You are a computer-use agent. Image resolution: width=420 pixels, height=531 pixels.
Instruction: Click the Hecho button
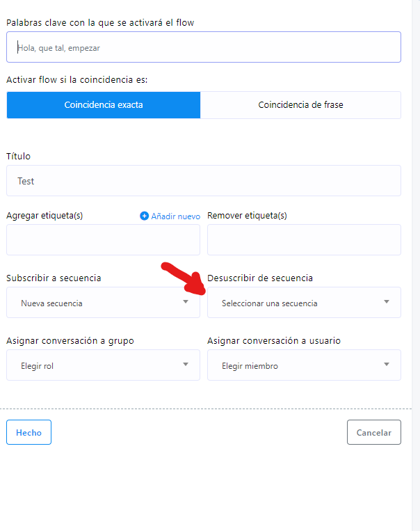[29, 432]
